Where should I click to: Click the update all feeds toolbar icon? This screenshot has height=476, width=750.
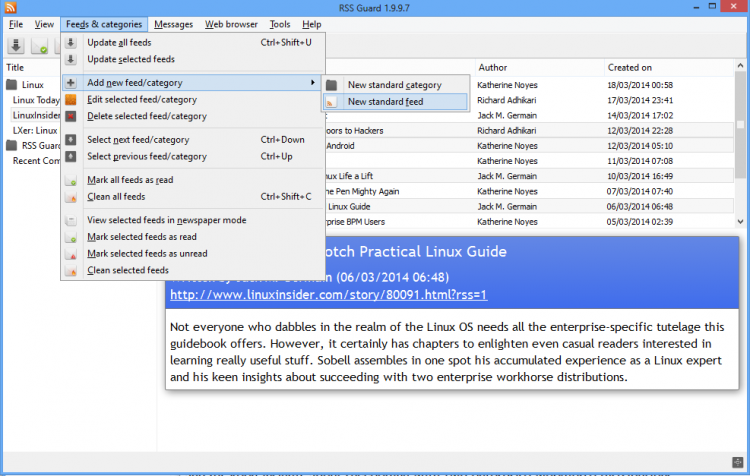pos(16,46)
